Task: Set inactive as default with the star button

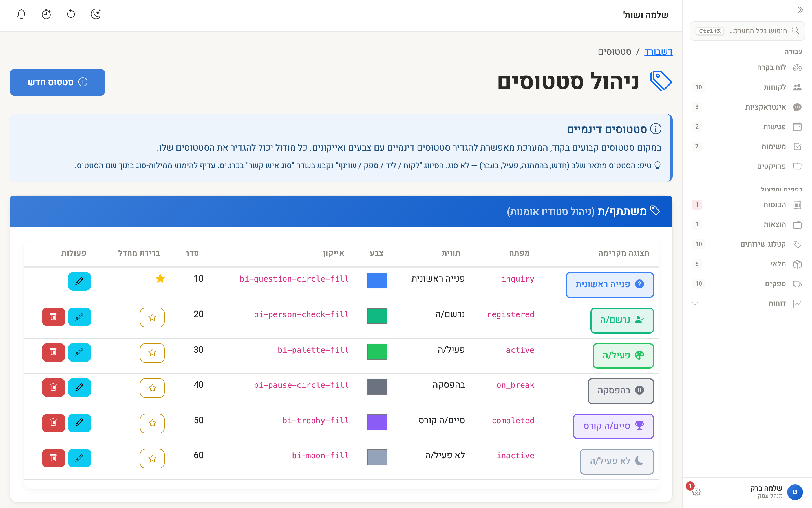Action: pyautogui.click(x=152, y=459)
